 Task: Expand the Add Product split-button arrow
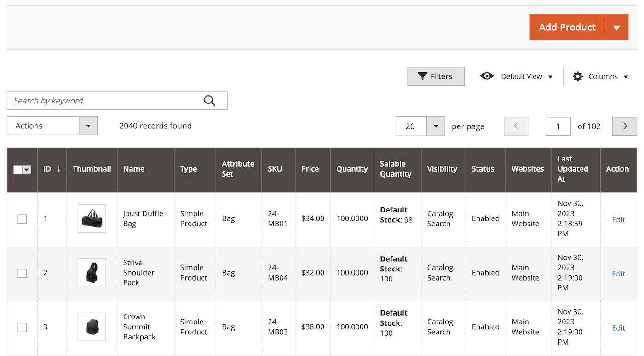click(x=617, y=27)
